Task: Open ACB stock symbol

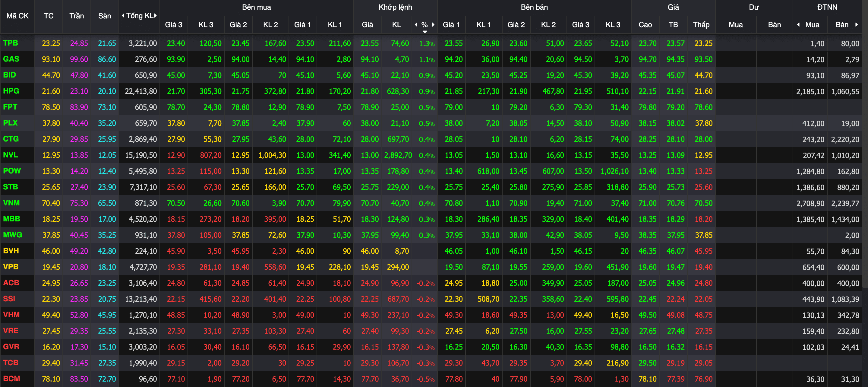Action: click(11, 283)
